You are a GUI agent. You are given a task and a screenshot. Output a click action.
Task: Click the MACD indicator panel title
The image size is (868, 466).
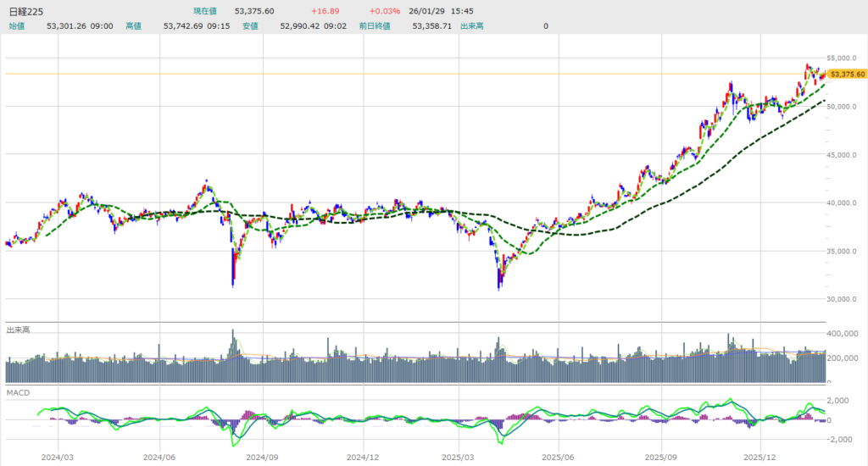pyautogui.click(x=17, y=393)
